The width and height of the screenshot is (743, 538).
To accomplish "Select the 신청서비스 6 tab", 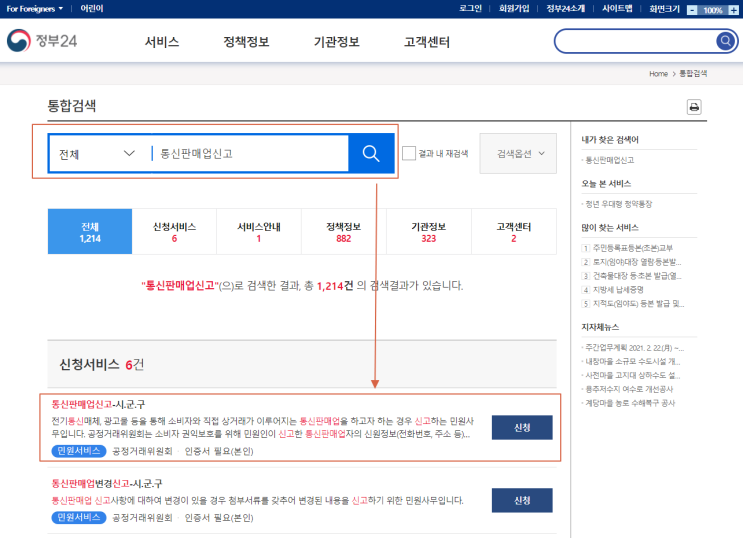I will (174, 232).
